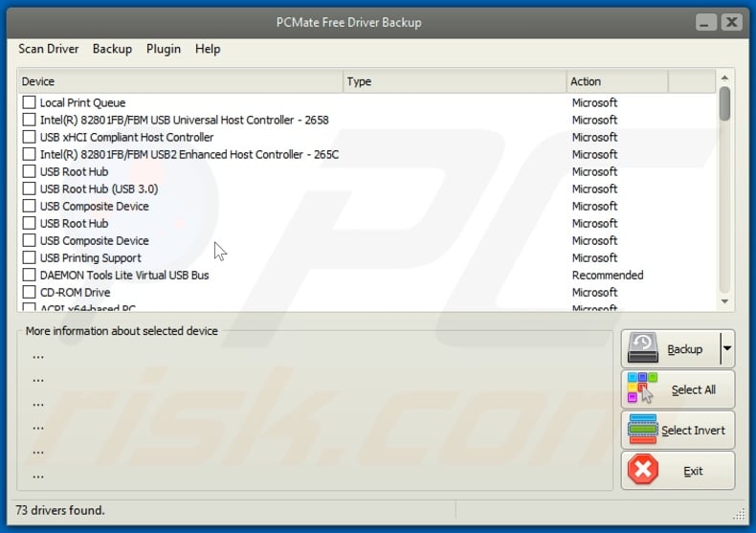
Task: Select the USB xHCI Compliant Host Controller row
Action: 126,137
